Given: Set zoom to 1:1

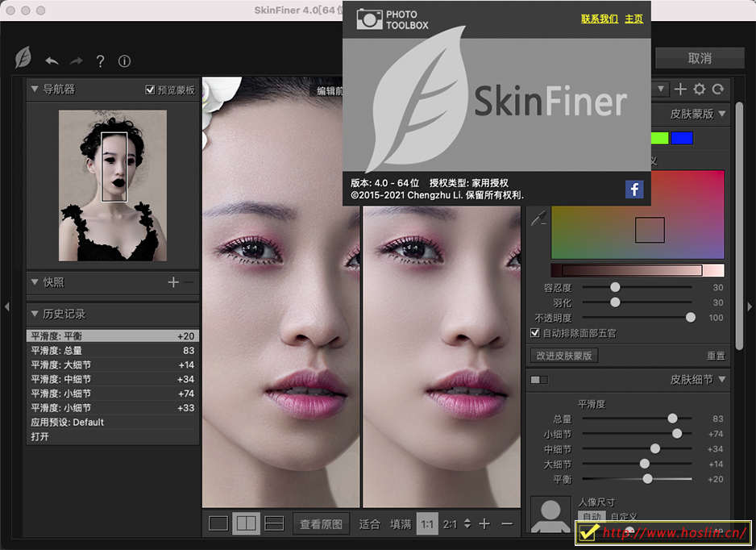Looking at the screenshot, I should [426, 524].
